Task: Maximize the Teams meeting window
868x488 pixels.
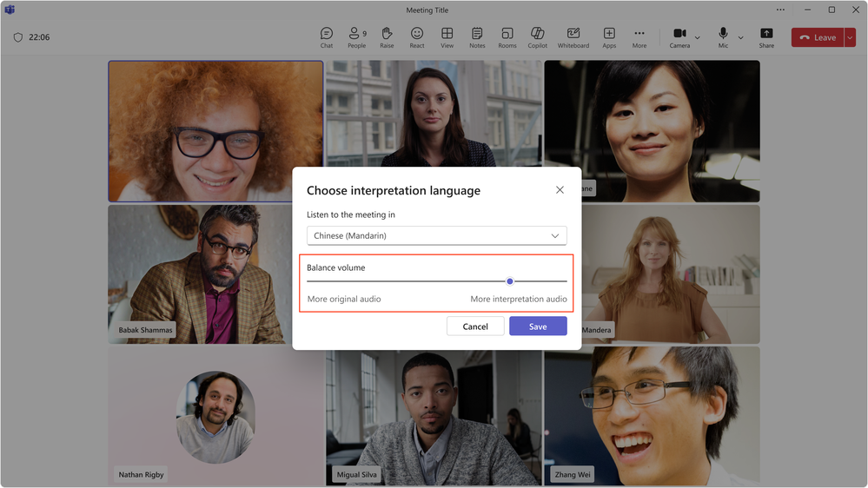Action: pyautogui.click(x=832, y=10)
